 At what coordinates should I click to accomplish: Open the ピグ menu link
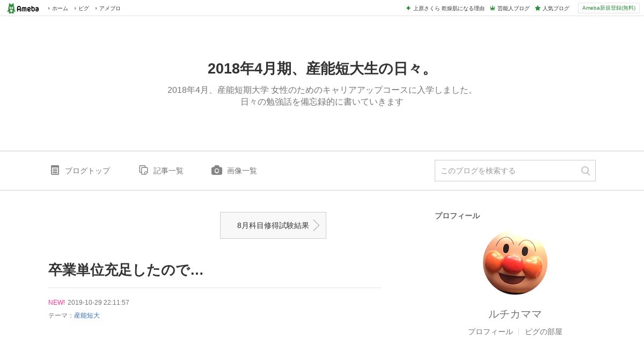83,9
